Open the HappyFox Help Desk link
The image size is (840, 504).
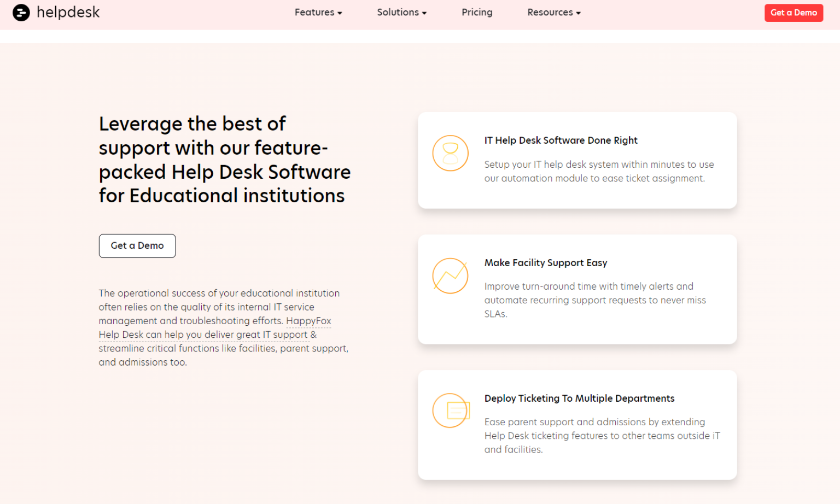(215, 327)
